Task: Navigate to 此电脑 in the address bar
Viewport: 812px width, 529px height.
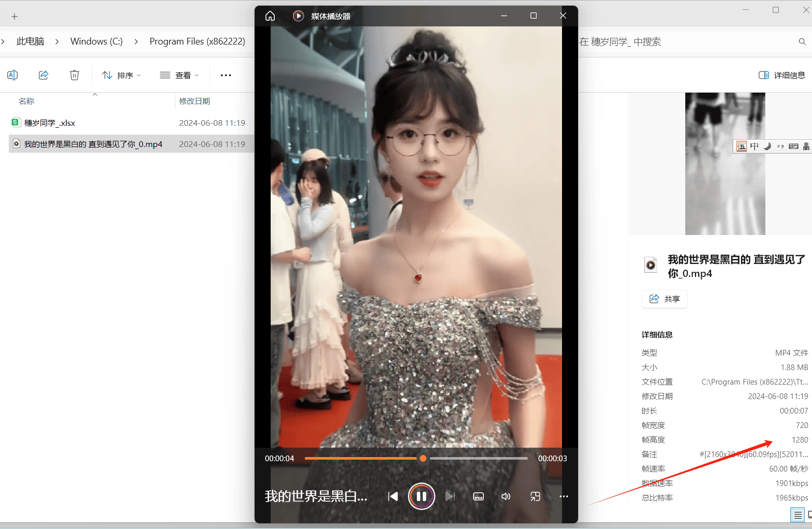Action: (31, 41)
